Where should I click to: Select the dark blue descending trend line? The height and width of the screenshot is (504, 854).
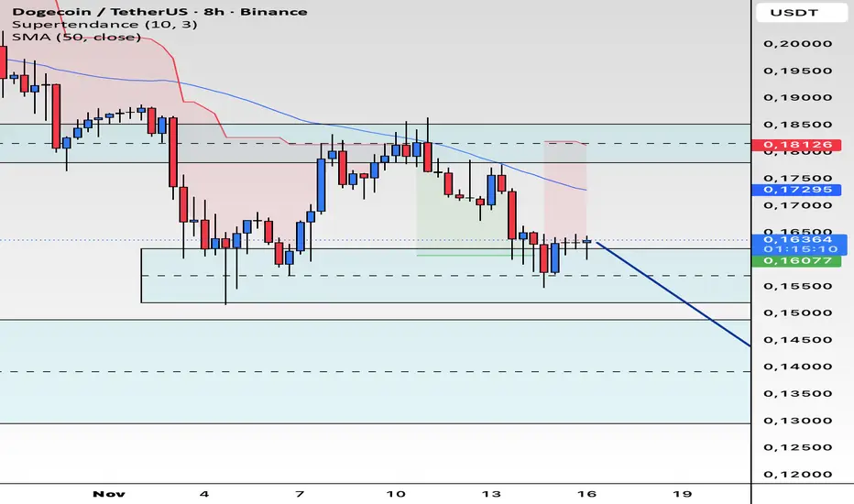pos(673,293)
